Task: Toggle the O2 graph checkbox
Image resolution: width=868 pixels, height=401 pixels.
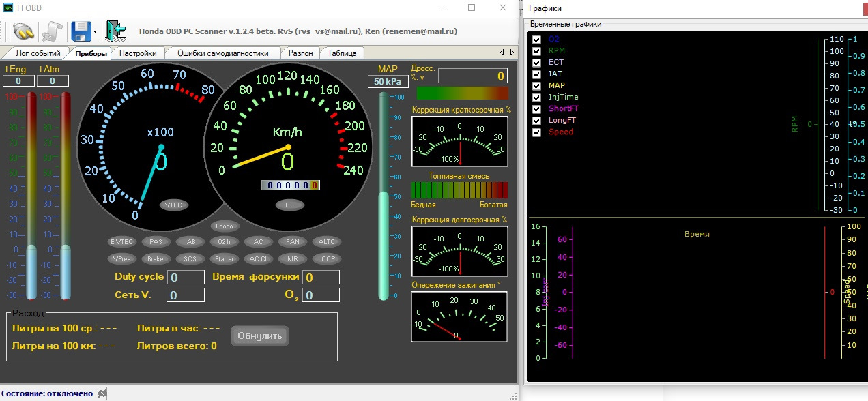Action: [536, 40]
